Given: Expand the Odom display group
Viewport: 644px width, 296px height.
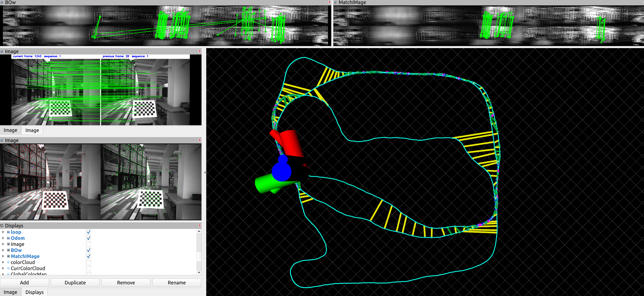Looking at the screenshot, I should point(3,238).
